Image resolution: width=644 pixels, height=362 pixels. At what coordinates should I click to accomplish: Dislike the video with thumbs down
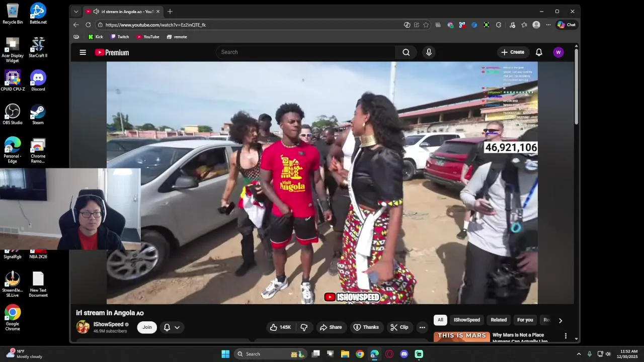[304, 327]
